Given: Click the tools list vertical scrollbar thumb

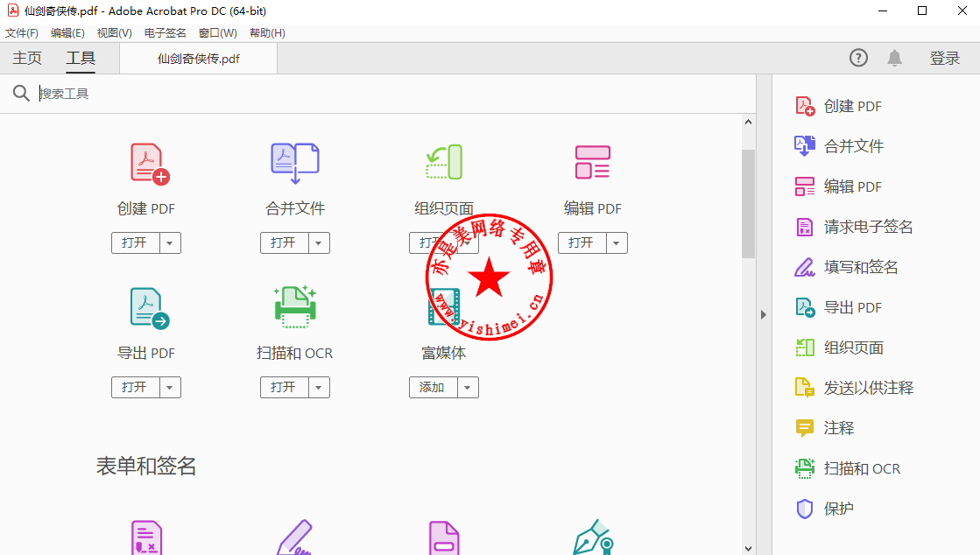Looking at the screenshot, I should pyautogui.click(x=748, y=204).
